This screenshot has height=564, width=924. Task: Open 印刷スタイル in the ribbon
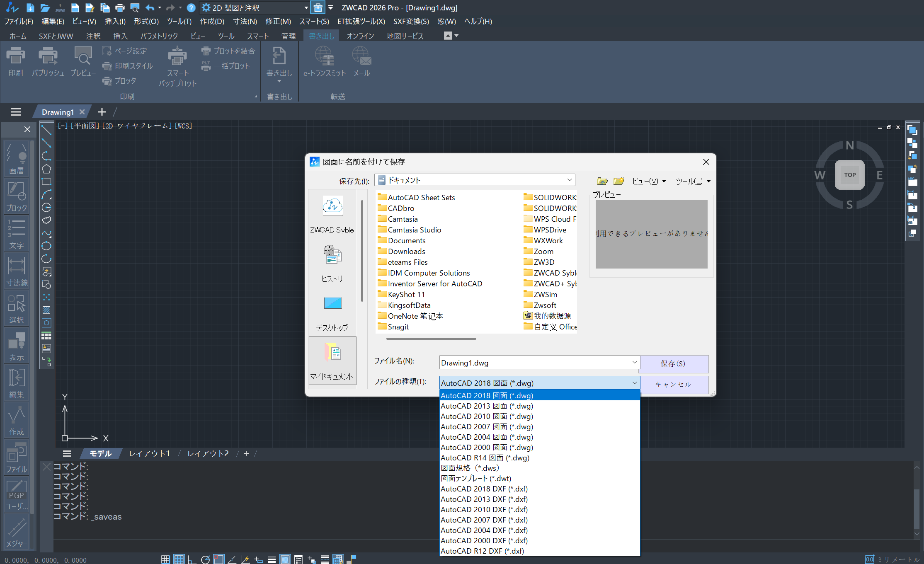click(x=128, y=66)
